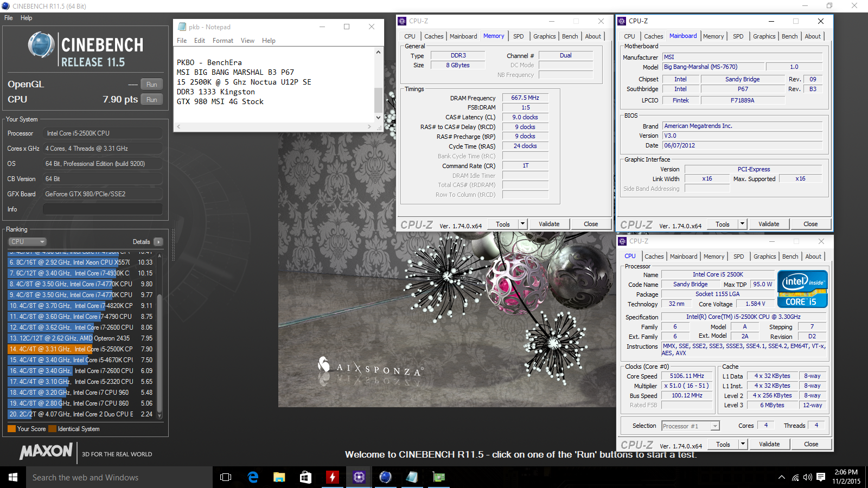The image size is (868, 488).
Task: Open Tools dropdown arrow in CPU tab CPU-Z window
Action: point(743,444)
